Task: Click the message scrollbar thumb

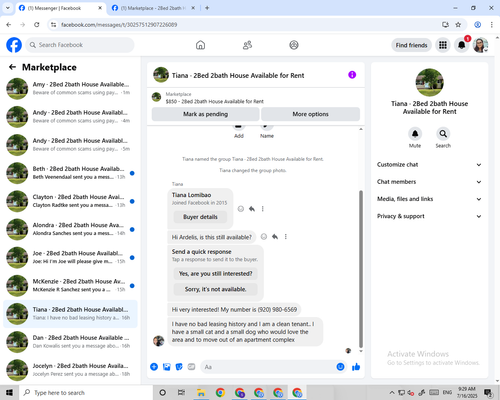Action: point(361,269)
